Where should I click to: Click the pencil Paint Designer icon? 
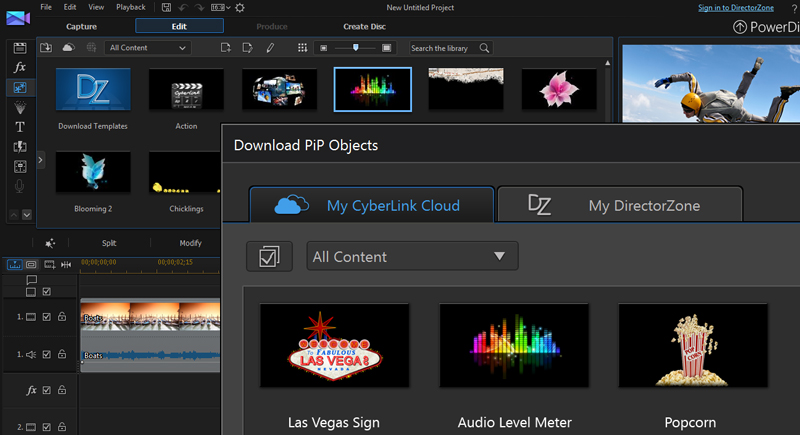270,47
